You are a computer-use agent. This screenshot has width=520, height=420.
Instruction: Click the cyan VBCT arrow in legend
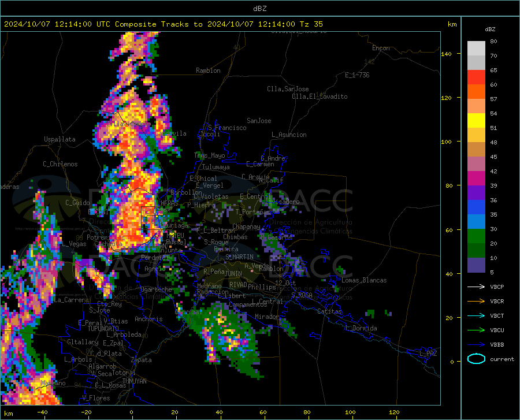tap(476, 315)
